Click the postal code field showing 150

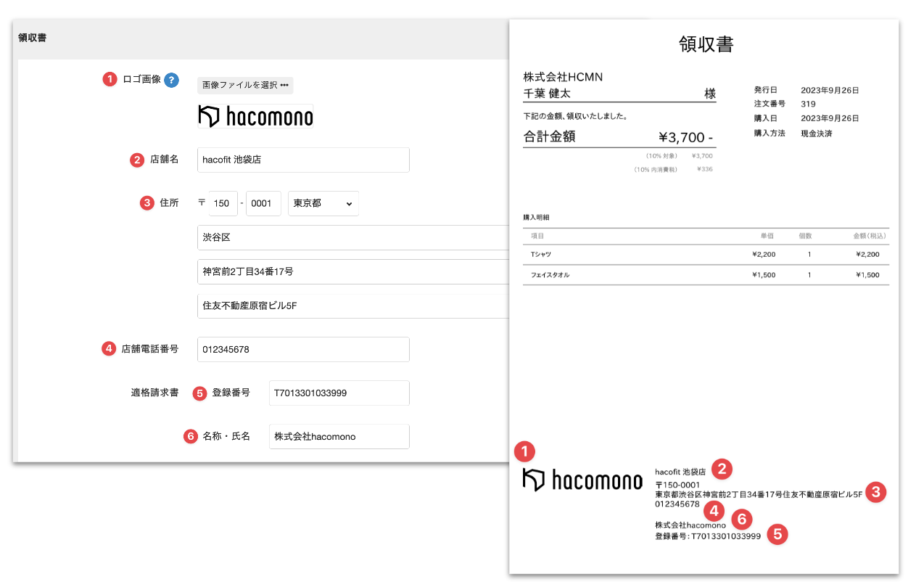223,204
